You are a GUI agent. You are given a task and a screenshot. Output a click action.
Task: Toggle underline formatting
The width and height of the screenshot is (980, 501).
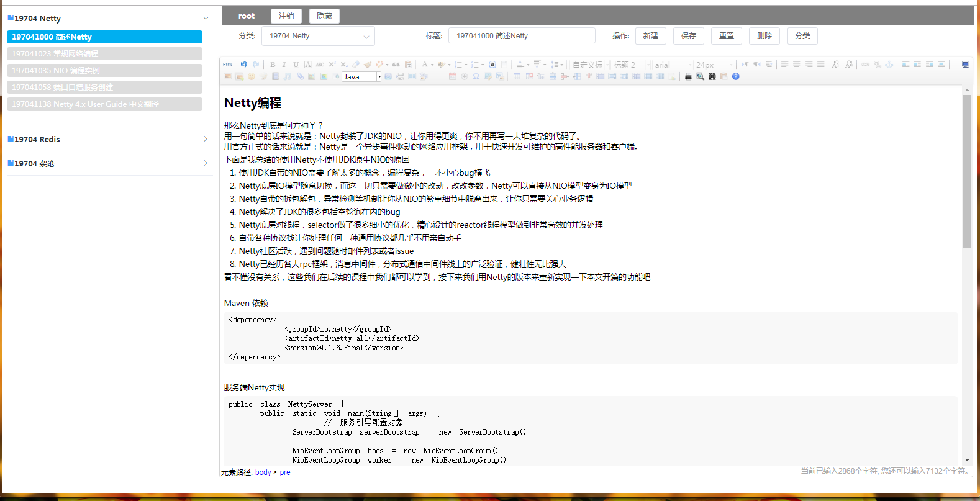pos(296,65)
